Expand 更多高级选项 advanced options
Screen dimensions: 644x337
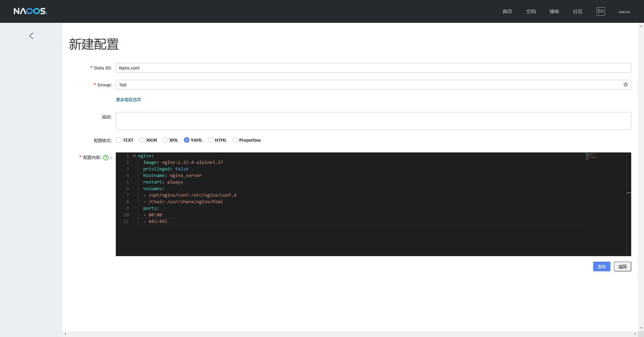pos(128,100)
